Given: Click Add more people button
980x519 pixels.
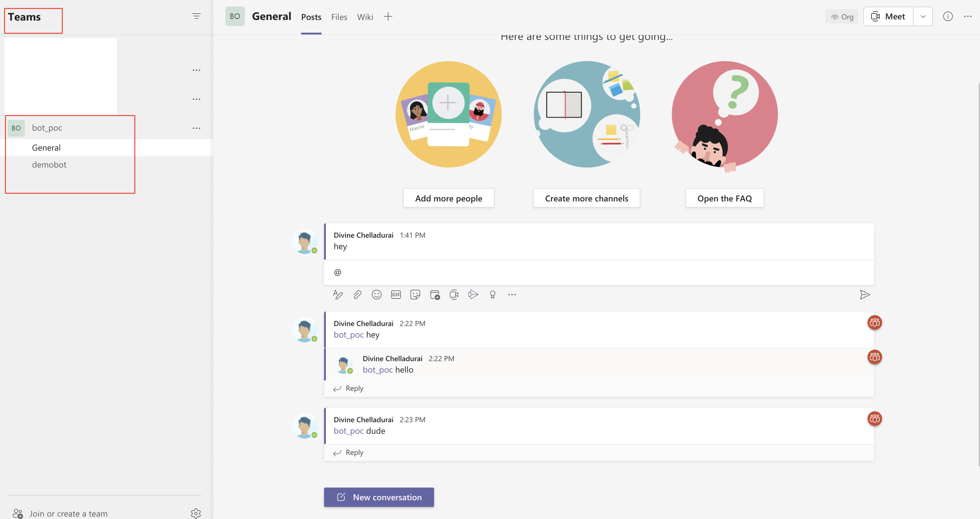Looking at the screenshot, I should coord(449,198).
